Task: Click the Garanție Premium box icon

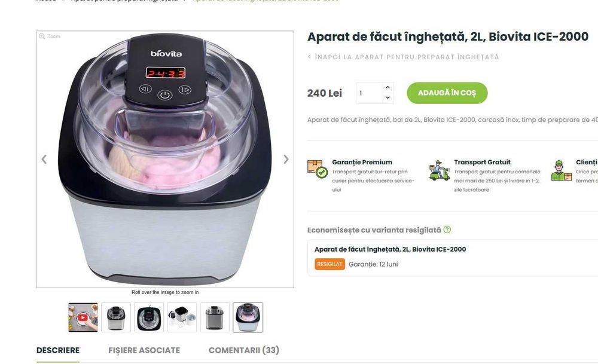Action: (318, 169)
